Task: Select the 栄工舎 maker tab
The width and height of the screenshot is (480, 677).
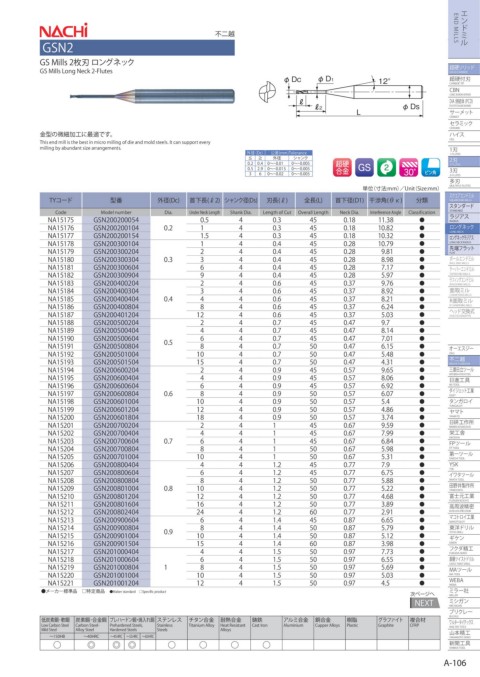Action: click(x=464, y=433)
